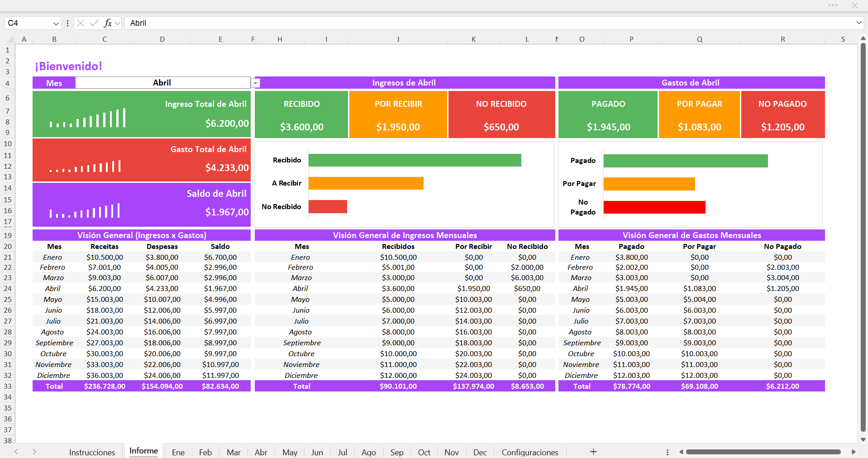This screenshot has width=868, height=458.
Task: Open the three-dot options at top right
Action: [x=833, y=5]
